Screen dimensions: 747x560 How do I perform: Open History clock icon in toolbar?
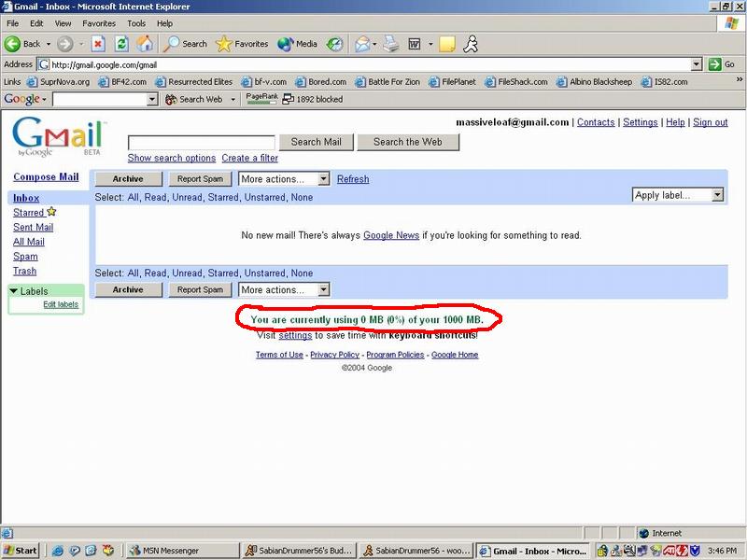tap(334, 44)
